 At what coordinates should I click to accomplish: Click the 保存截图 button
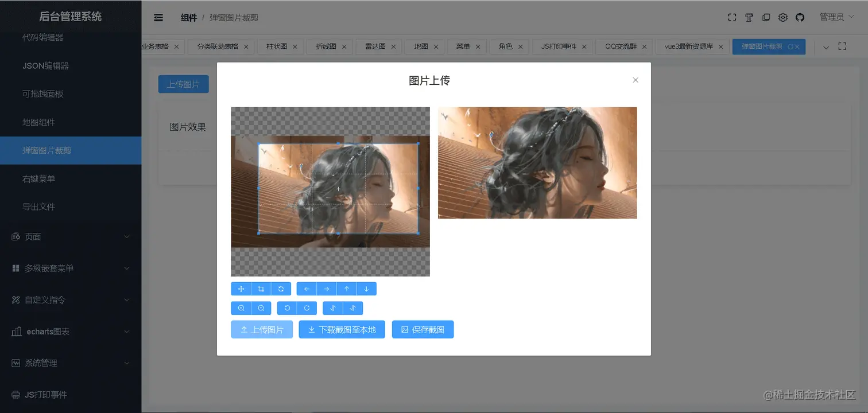423,329
